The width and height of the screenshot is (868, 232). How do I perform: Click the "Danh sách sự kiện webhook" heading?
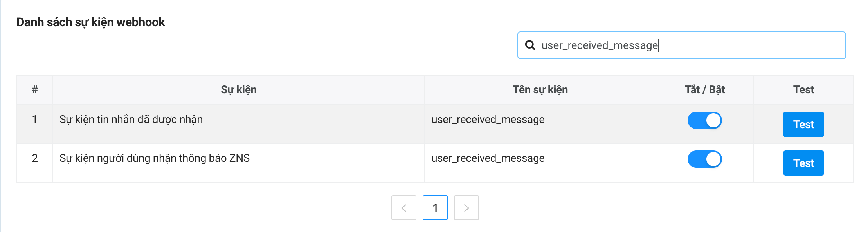(91, 22)
